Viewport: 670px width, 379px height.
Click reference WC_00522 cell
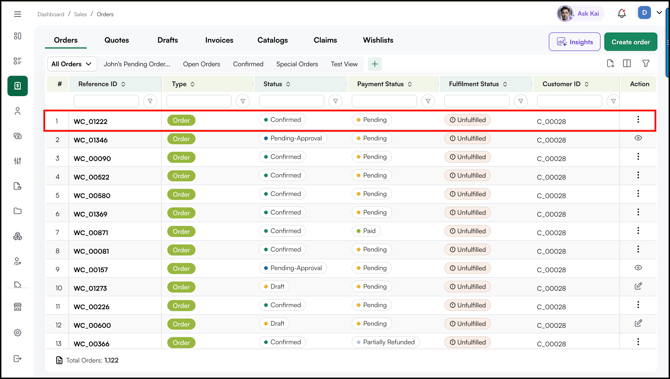91,177
